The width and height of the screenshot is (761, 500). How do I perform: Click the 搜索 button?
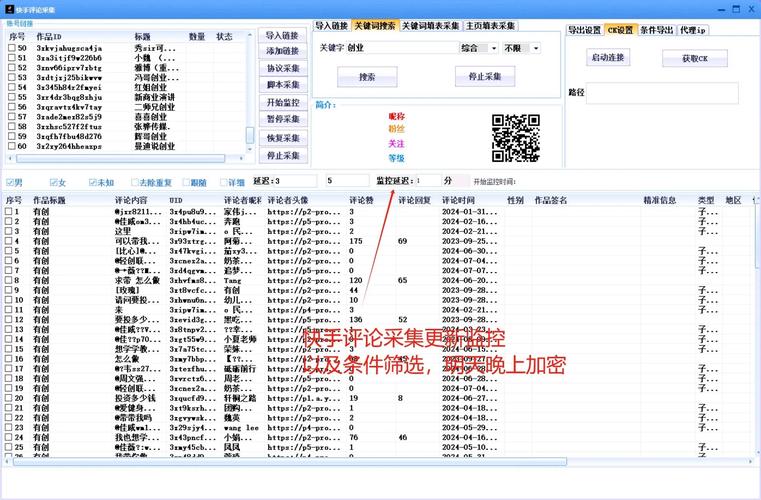367,77
